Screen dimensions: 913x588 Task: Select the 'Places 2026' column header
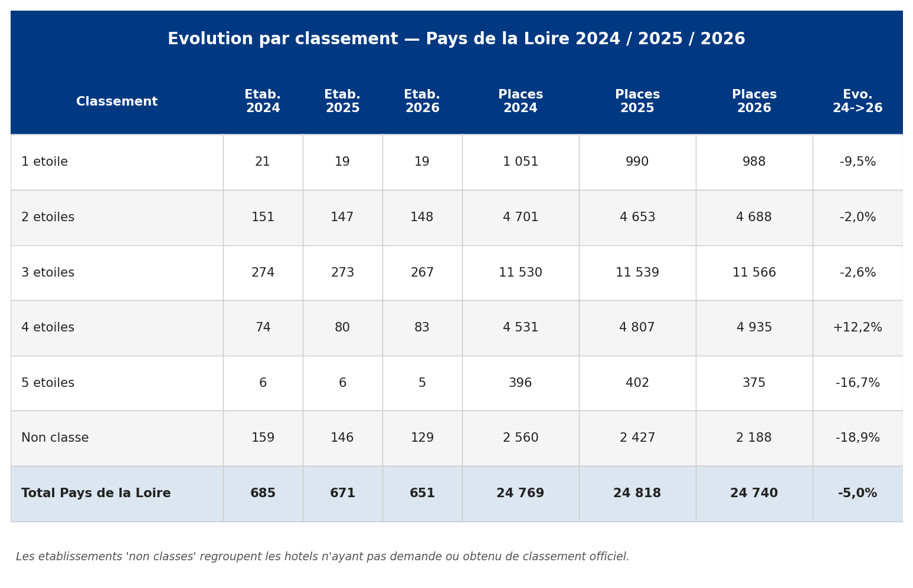pyautogui.click(x=754, y=102)
